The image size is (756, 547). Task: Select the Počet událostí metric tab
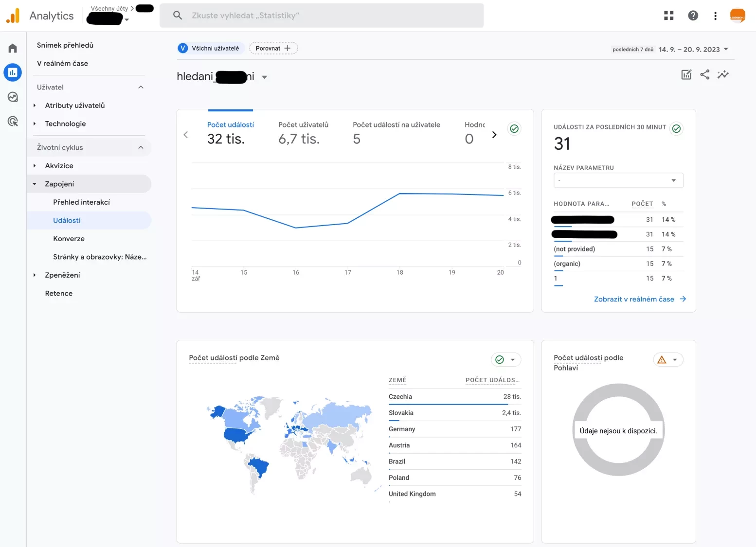click(x=231, y=133)
